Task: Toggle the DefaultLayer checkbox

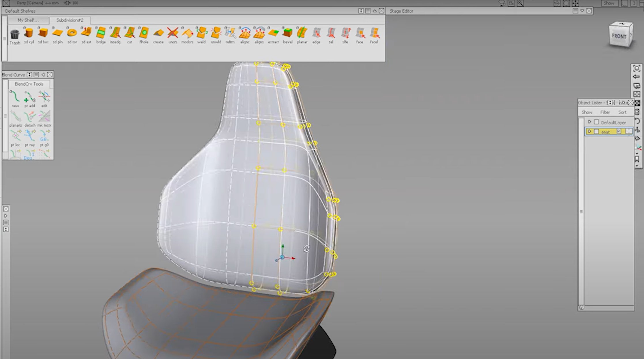Action: (597, 122)
